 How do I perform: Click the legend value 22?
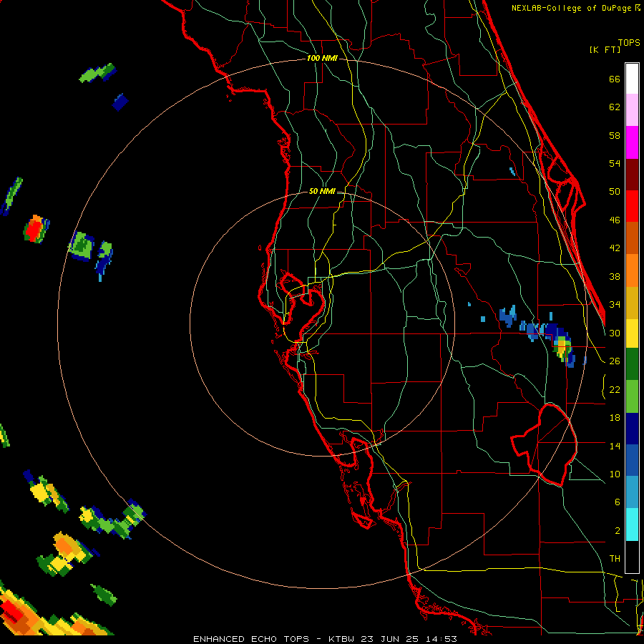(615, 389)
